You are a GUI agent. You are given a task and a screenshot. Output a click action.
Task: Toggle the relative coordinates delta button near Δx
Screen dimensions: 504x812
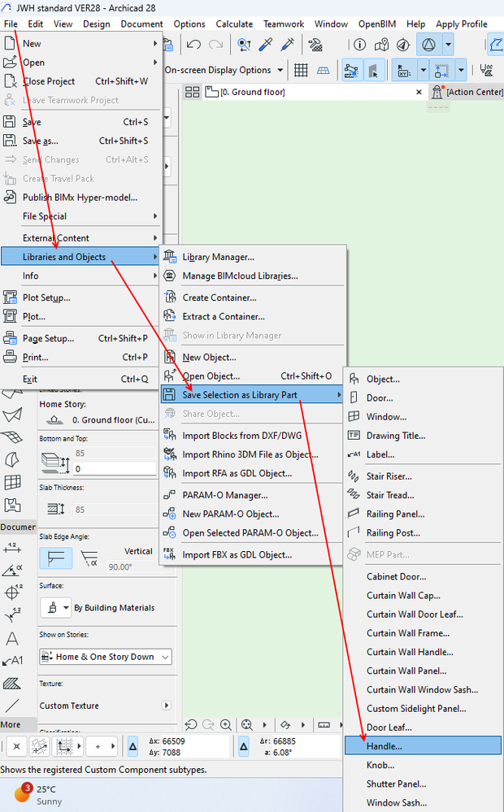pos(133,746)
